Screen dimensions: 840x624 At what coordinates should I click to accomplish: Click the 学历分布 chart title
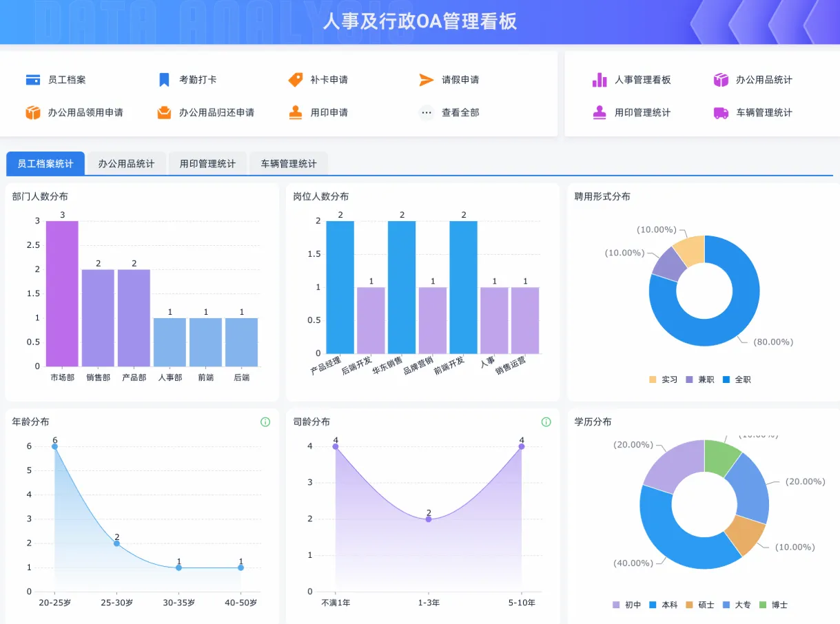pos(593,422)
